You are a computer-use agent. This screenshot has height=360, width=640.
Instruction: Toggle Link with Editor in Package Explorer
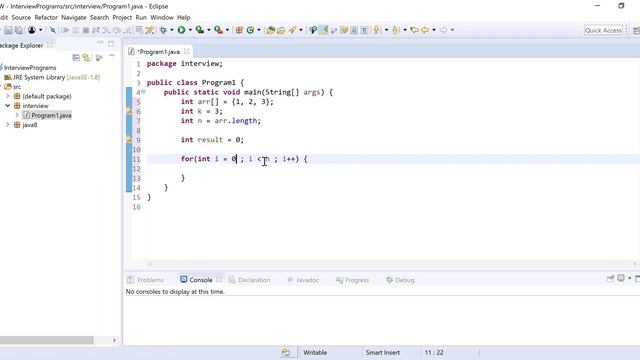86,58
